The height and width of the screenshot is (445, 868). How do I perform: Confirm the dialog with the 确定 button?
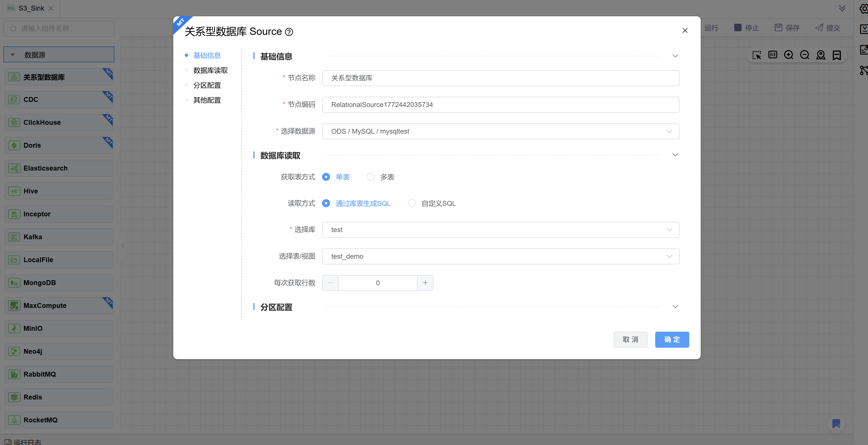[672, 339]
